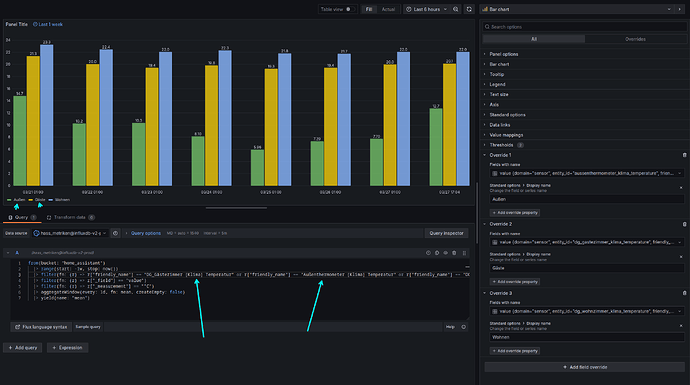The width and height of the screenshot is (690, 385).
Task: Delete Override 3 with trash icon
Action: pyautogui.click(x=684, y=293)
